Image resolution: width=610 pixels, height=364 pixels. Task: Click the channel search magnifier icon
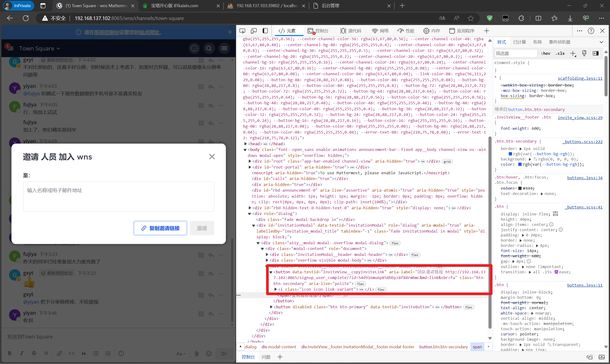(x=209, y=48)
